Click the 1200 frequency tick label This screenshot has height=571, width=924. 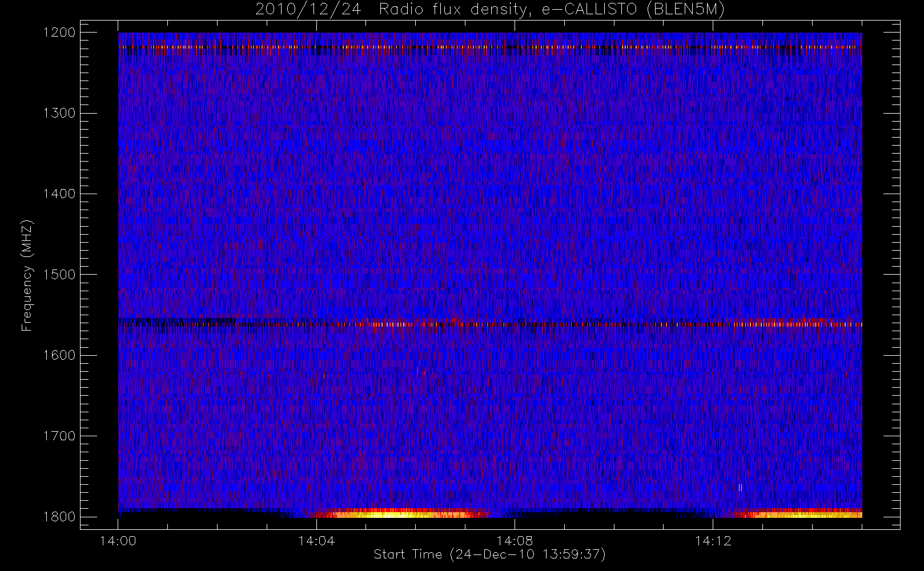(59, 33)
